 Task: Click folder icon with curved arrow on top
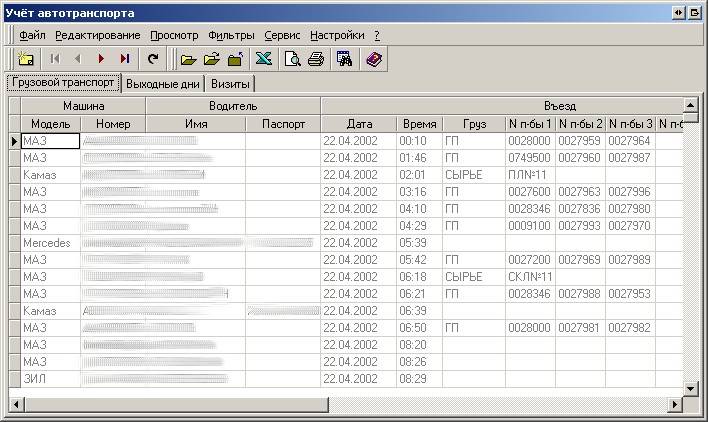[x=212, y=59]
